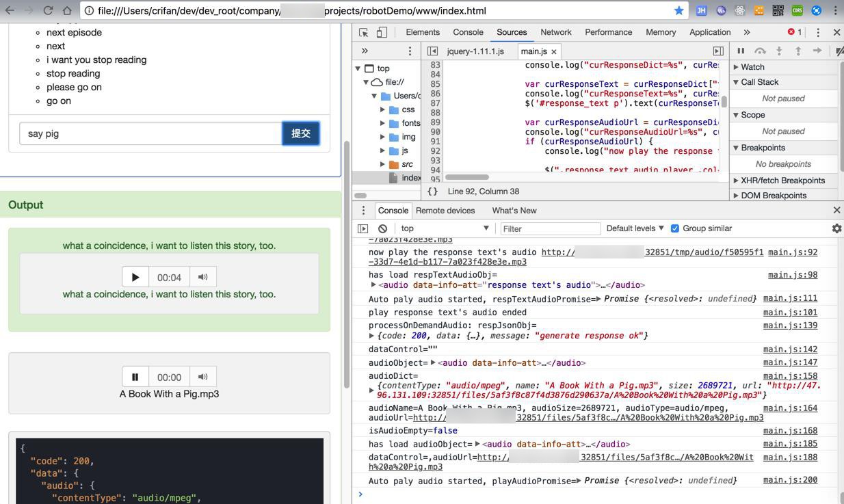This screenshot has height=504, width=844.
Task: Open the main.js:92 source link
Action: (x=792, y=252)
